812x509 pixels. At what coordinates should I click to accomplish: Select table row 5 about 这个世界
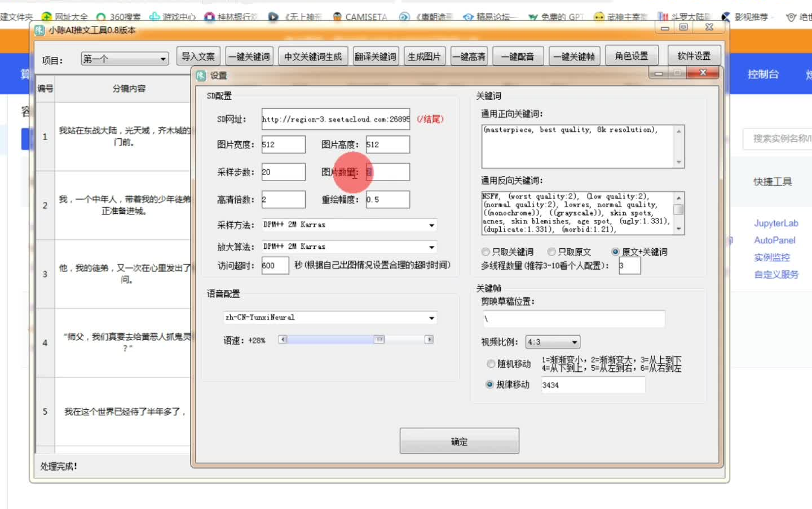(x=113, y=412)
